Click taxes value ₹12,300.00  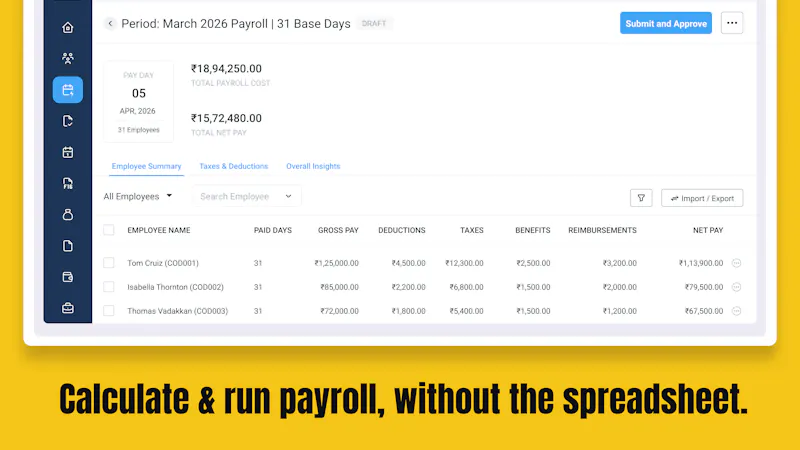coord(464,263)
